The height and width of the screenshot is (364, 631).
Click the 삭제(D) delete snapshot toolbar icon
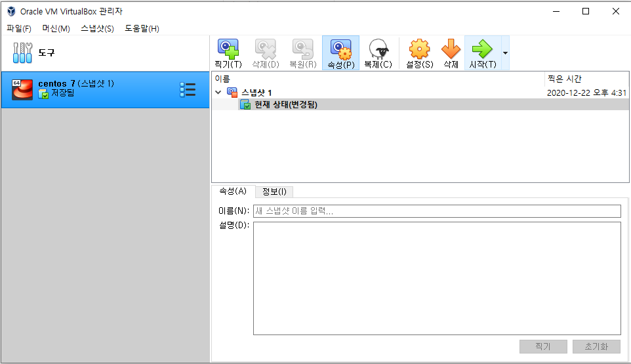point(266,49)
